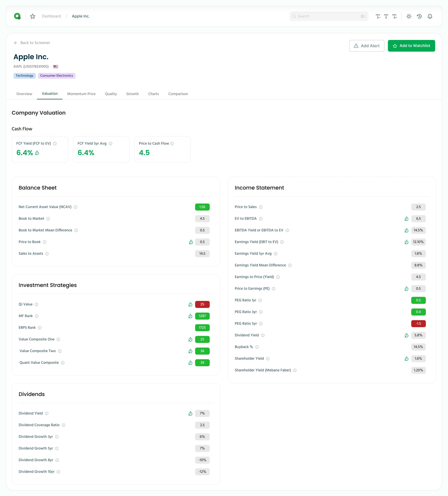
Task: Click the red 25 Qi Value badge
Action: pos(202,305)
